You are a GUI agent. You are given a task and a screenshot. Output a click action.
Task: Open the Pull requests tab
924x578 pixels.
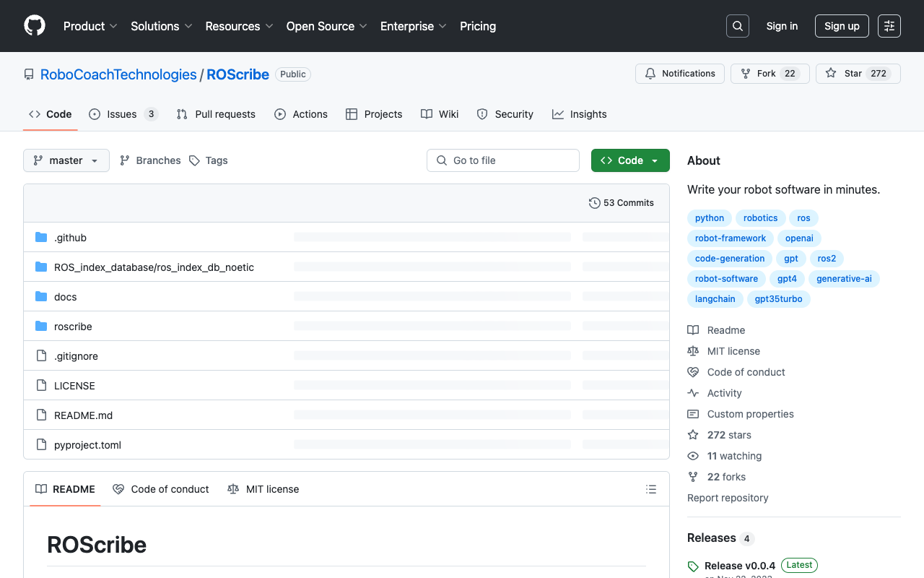216,114
